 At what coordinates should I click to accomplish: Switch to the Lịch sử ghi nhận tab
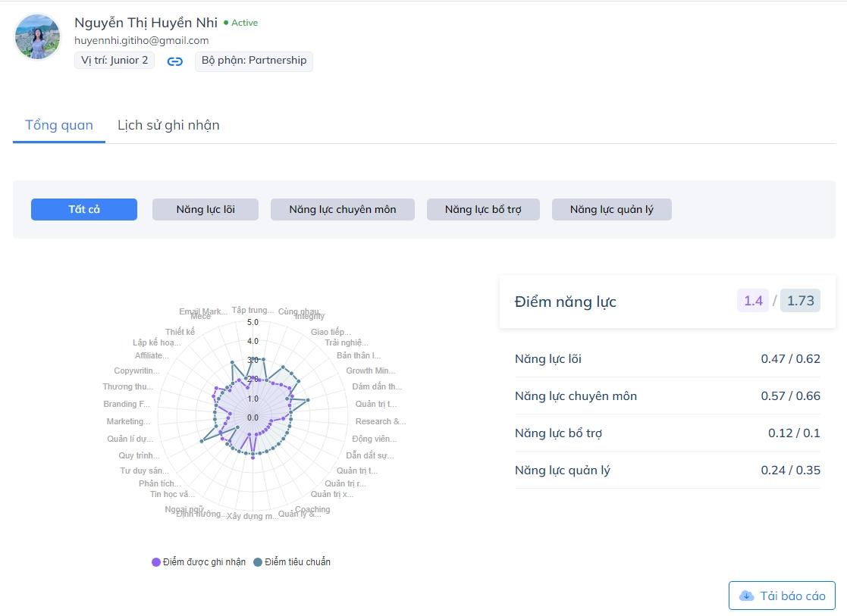click(168, 126)
